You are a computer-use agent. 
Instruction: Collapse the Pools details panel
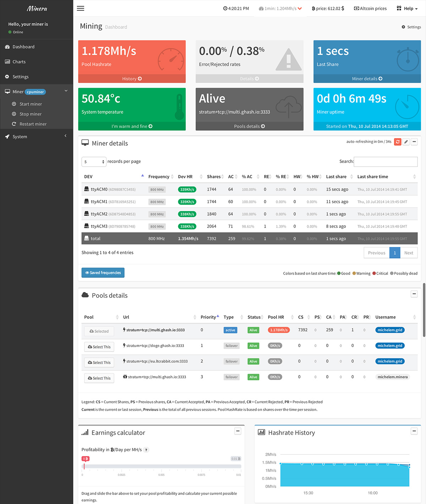414,294
